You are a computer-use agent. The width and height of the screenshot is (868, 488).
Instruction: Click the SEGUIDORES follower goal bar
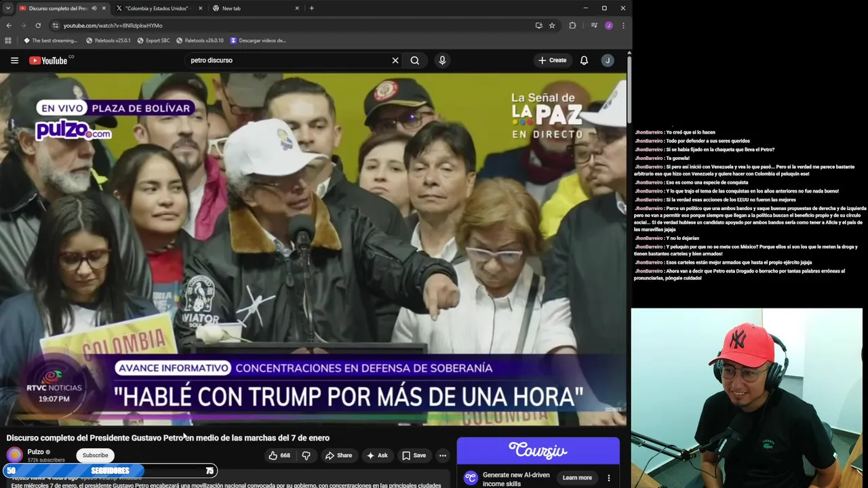pyautogui.click(x=110, y=470)
